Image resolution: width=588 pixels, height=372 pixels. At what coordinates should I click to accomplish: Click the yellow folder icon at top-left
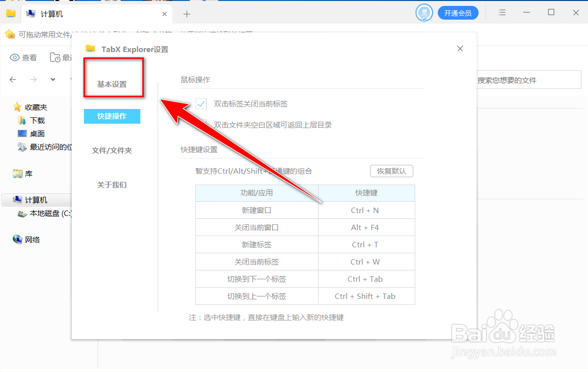pos(10,14)
